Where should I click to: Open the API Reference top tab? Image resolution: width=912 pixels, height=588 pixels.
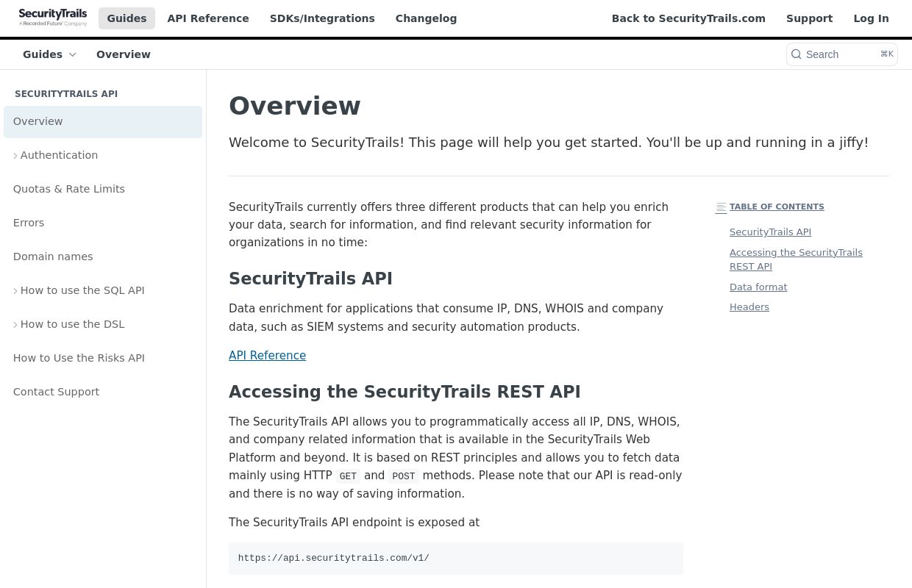click(208, 18)
